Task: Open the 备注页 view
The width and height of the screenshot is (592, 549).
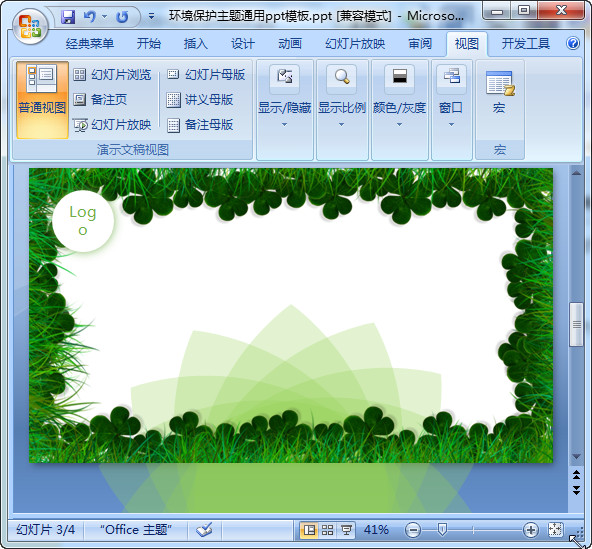Action: click(100, 100)
